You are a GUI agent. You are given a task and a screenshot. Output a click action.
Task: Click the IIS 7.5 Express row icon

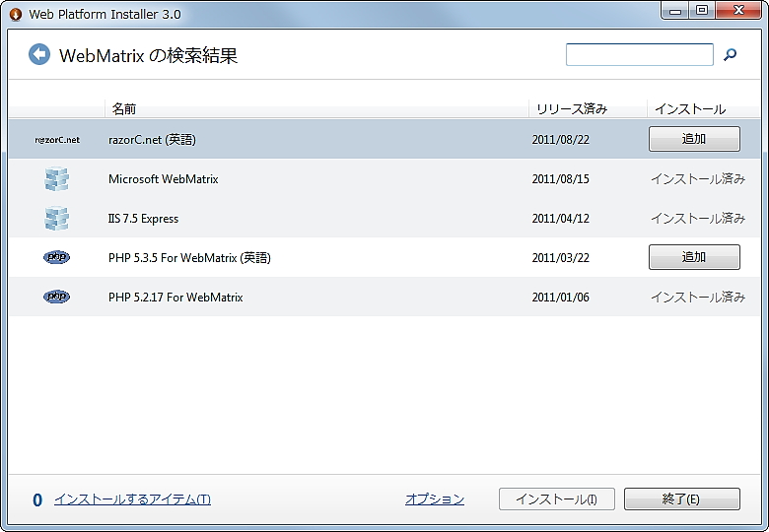[x=56, y=218]
